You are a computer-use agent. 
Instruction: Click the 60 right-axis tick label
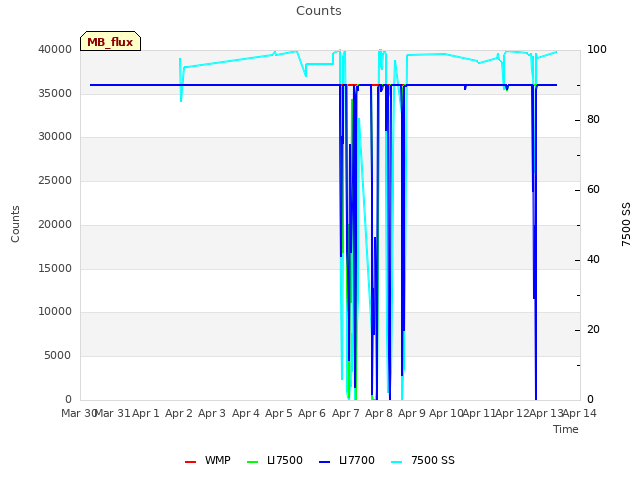pyautogui.click(x=593, y=190)
